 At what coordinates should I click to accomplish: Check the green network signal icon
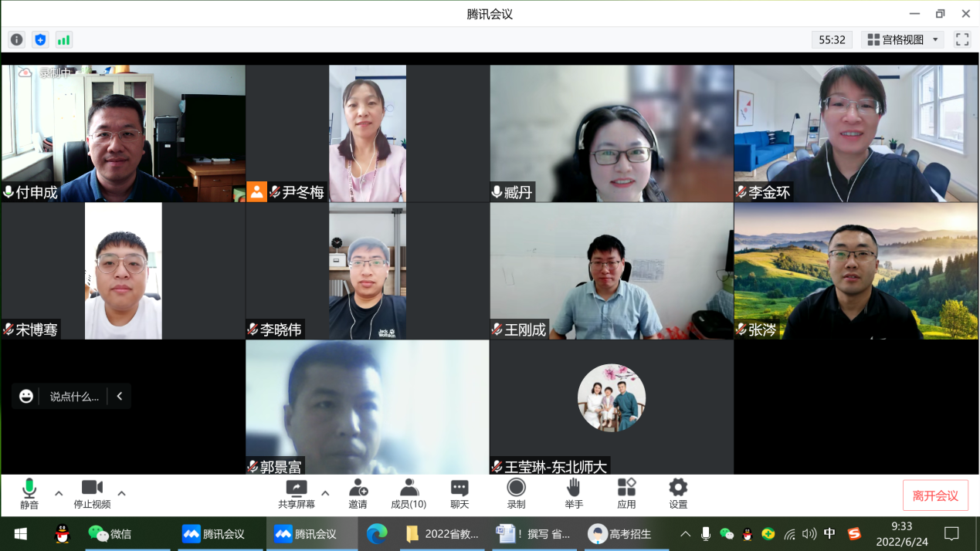(64, 40)
